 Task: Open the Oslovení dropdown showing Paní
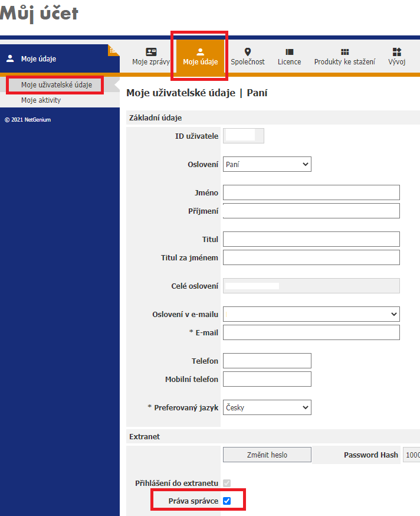(267, 164)
